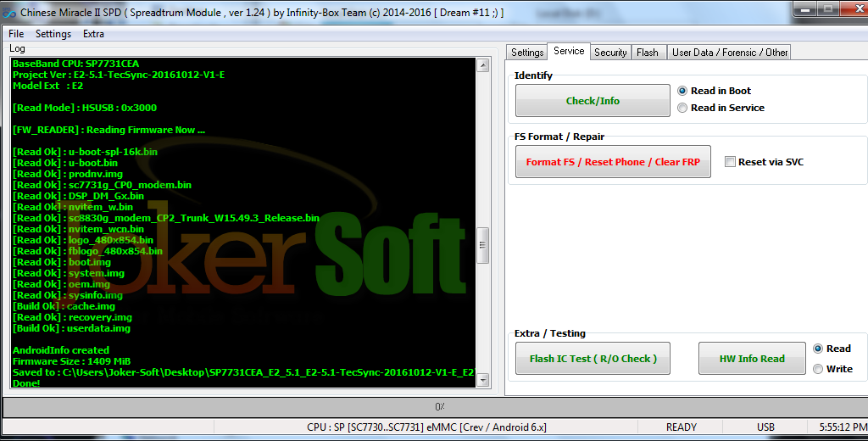Switch to the Service tab
The width and height of the screenshot is (868, 441).
pos(569,51)
